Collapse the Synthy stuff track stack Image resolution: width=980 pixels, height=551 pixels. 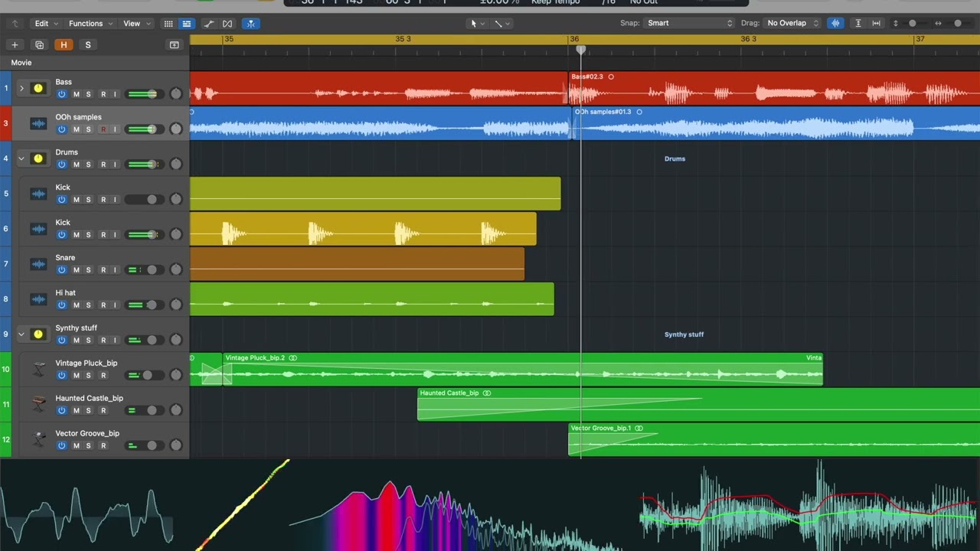(x=21, y=334)
